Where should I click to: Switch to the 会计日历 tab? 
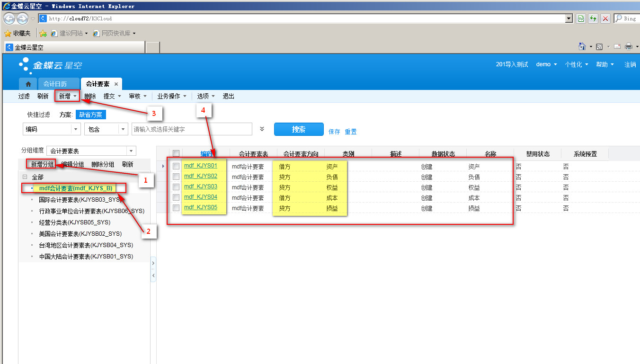click(x=55, y=84)
